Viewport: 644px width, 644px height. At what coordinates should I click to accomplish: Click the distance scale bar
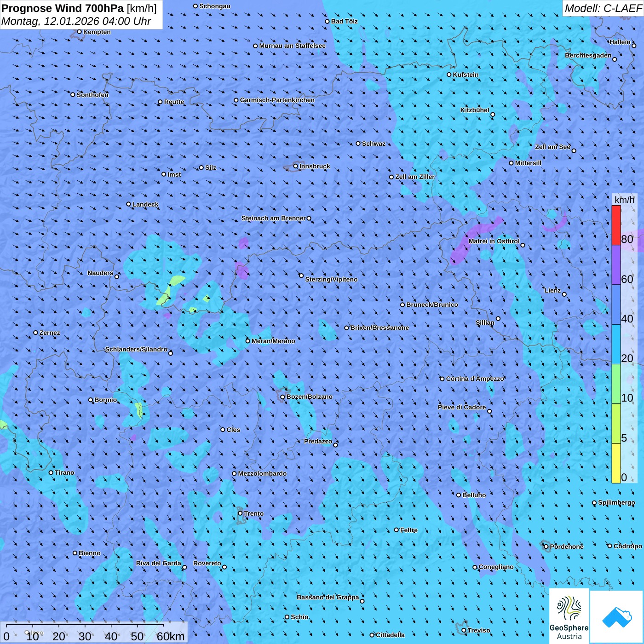(x=94, y=632)
